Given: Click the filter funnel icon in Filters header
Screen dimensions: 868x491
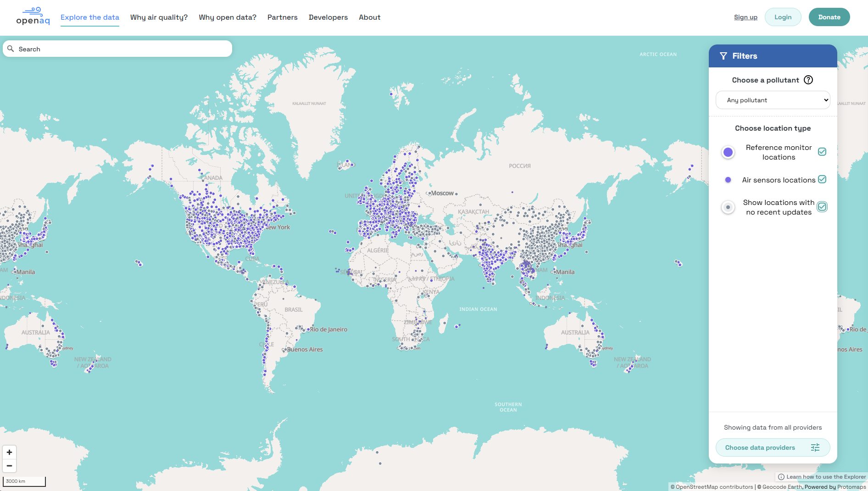Looking at the screenshot, I should coord(723,55).
